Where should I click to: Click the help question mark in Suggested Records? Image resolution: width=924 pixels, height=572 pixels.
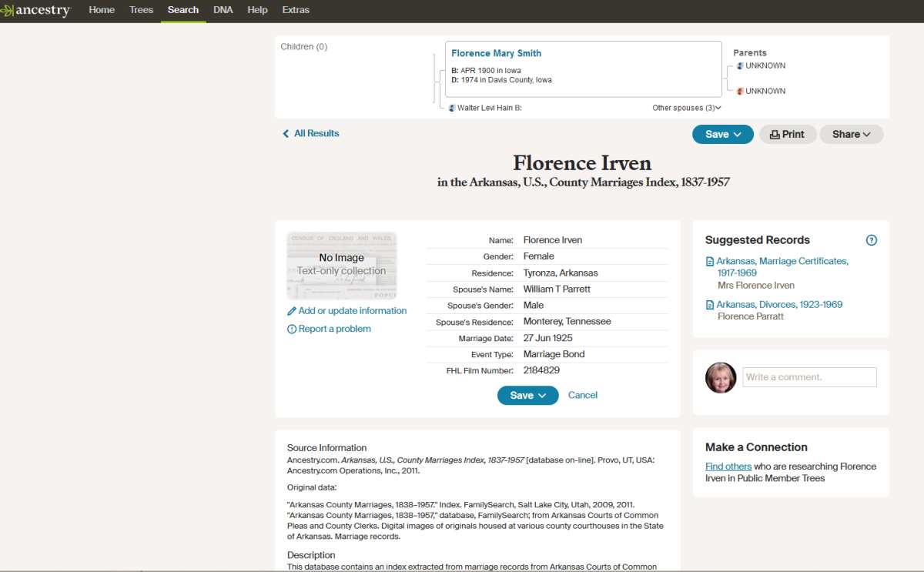point(871,240)
